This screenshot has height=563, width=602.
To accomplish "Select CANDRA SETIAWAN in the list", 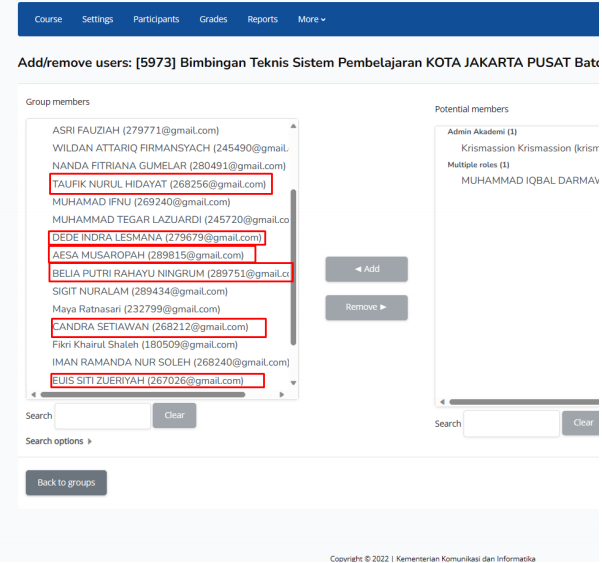I will point(150,327).
